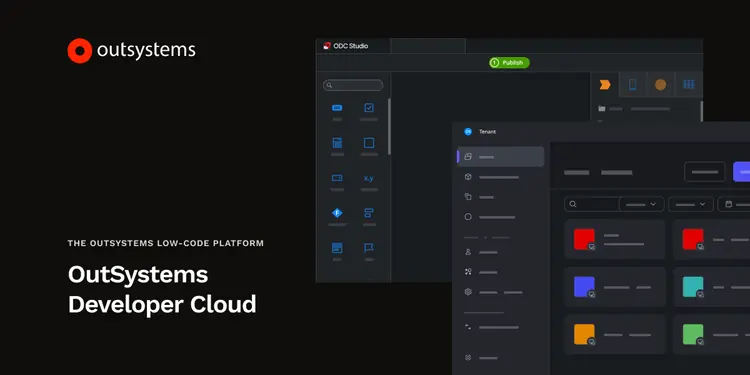Switch to phone Interface tab

pos(632,85)
